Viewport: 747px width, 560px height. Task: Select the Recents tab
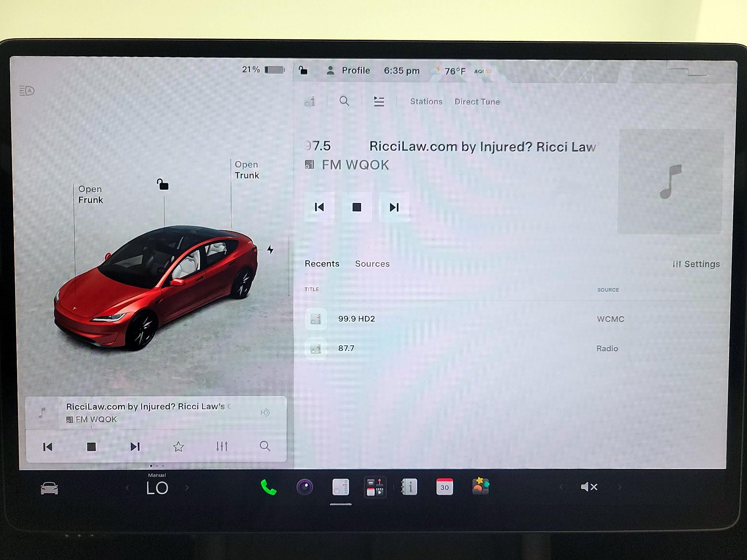[x=322, y=264]
